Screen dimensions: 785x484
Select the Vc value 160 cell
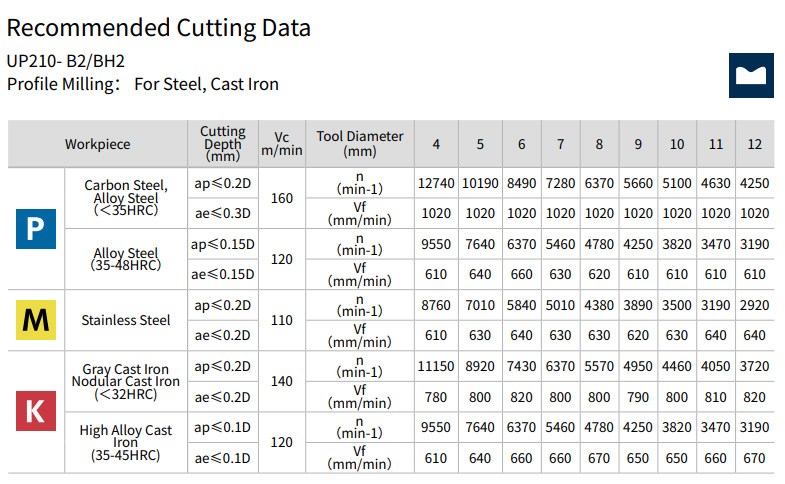282,198
